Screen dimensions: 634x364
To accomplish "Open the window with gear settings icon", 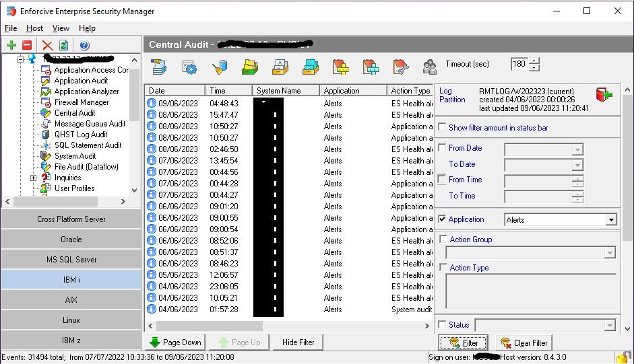I will pyautogui.click(x=189, y=67).
